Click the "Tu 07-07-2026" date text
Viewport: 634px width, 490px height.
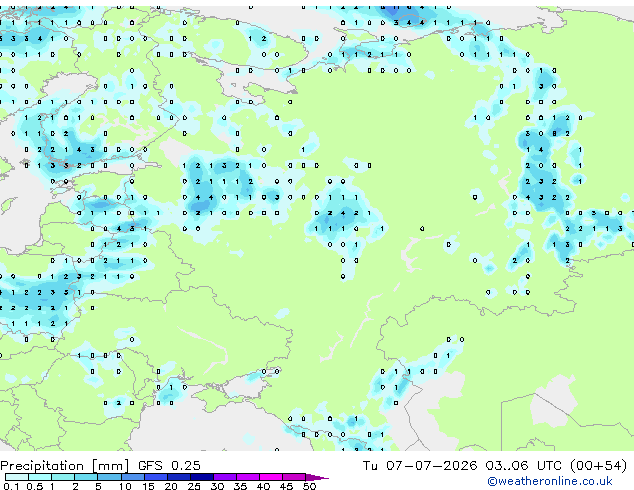(420, 465)
